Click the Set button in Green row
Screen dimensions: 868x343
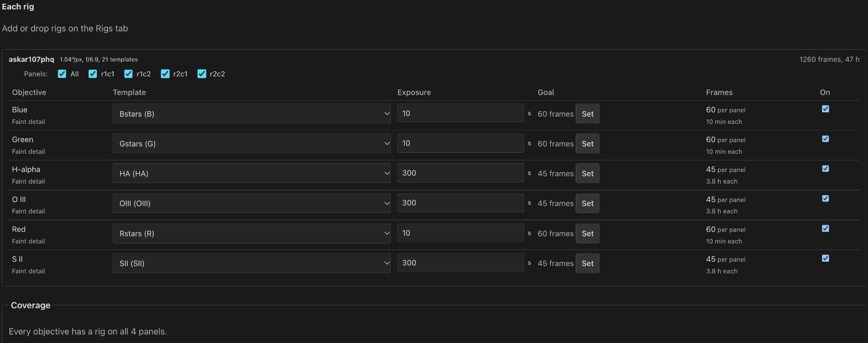coord(587,144)
